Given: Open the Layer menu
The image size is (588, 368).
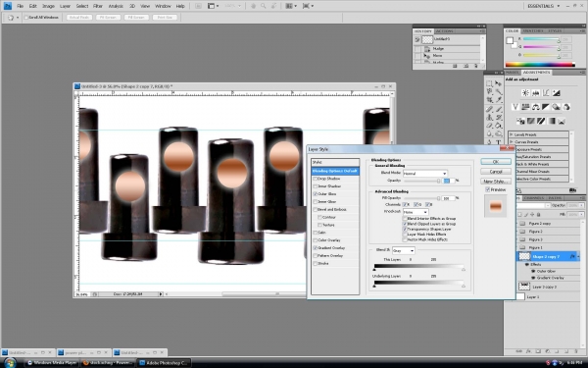Looking at the screenshot, I should pos(66,6).
